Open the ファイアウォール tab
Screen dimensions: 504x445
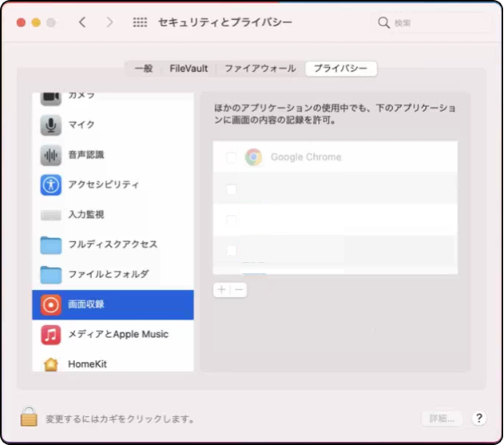click(260, 69)
